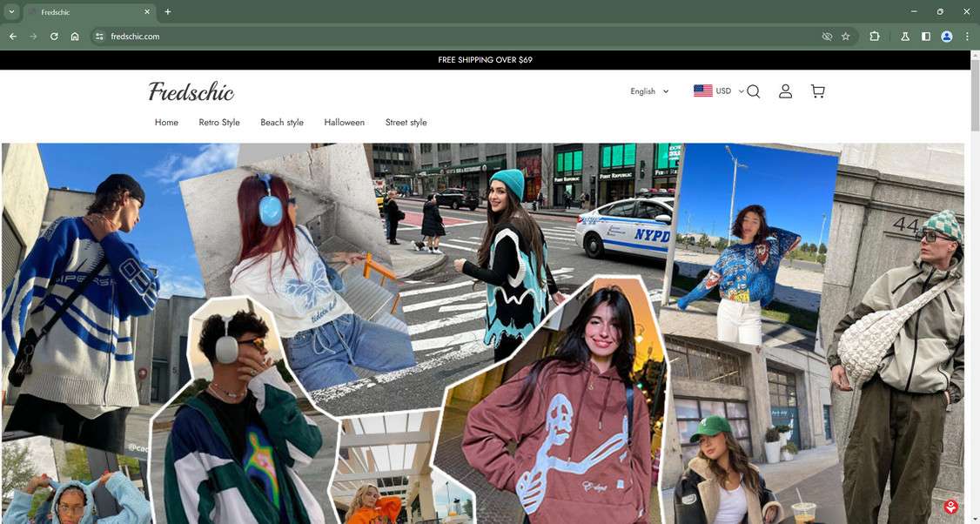Select the Fredschic browser tab

point(88,12)
